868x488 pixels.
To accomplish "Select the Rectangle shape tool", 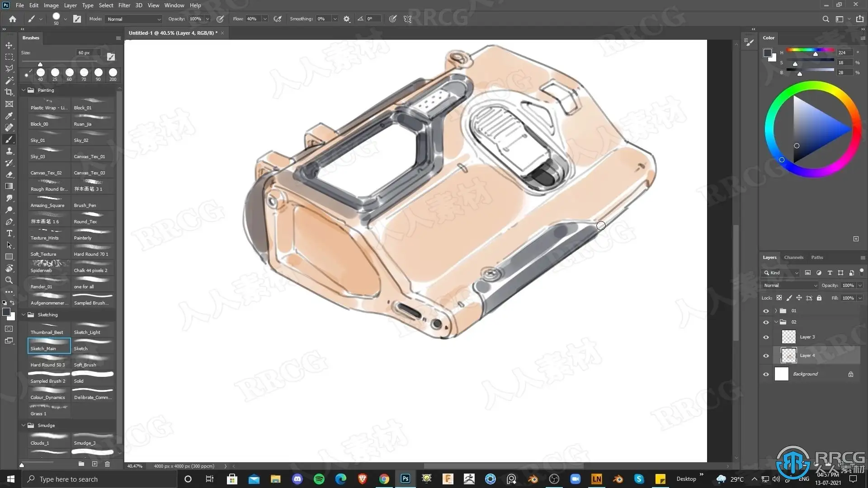I will click(x=9, y=257).
